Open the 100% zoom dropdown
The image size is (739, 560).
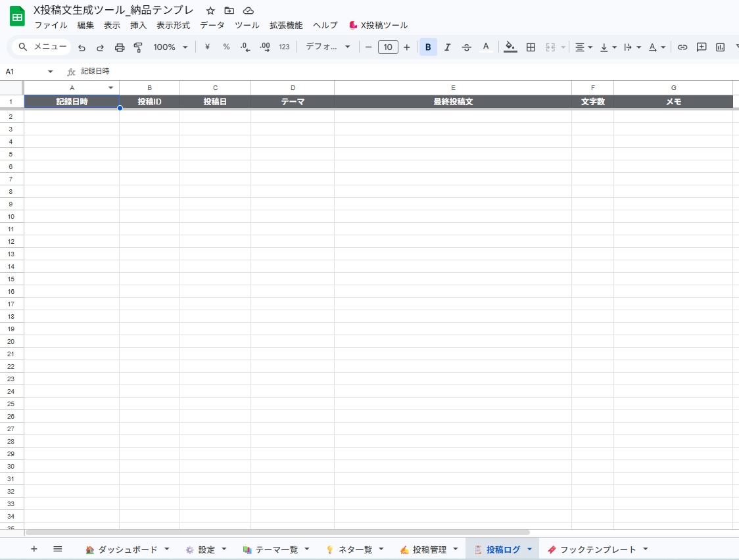click(170, 47)
